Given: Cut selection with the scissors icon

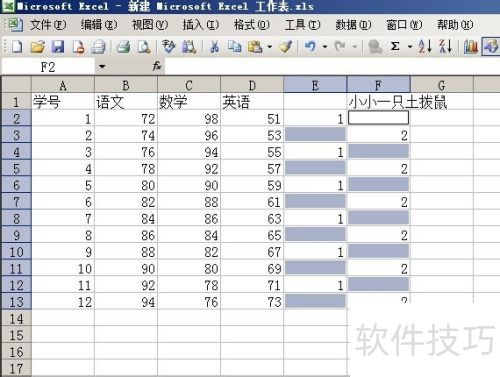Looking at the screenshot, I should pos(214,47).
